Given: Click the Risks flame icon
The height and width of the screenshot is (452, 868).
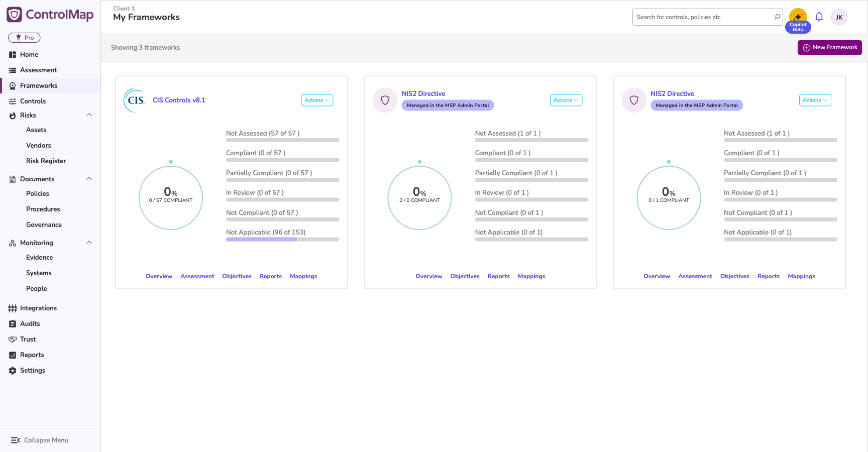Looking at the screenshot, I should click(x=13, y=116).
